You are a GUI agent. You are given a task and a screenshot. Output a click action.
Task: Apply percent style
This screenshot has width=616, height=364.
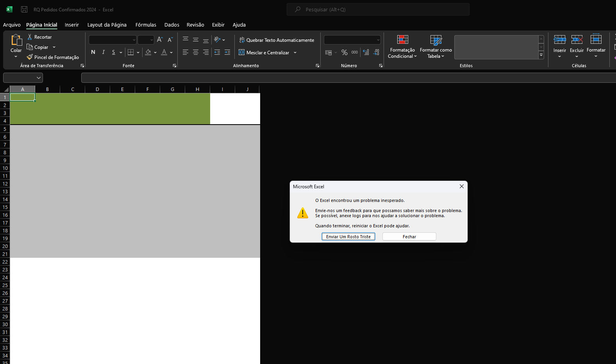(345, 52)
